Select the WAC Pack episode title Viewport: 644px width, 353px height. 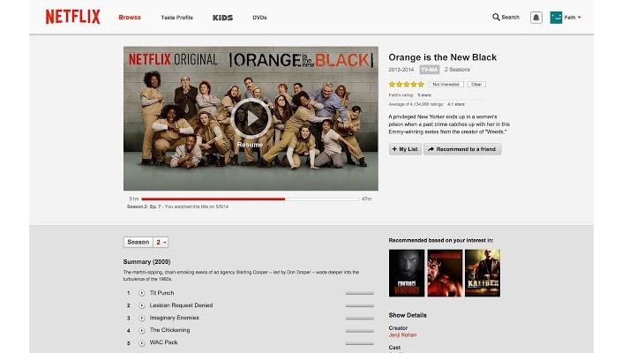pos(163,342)
